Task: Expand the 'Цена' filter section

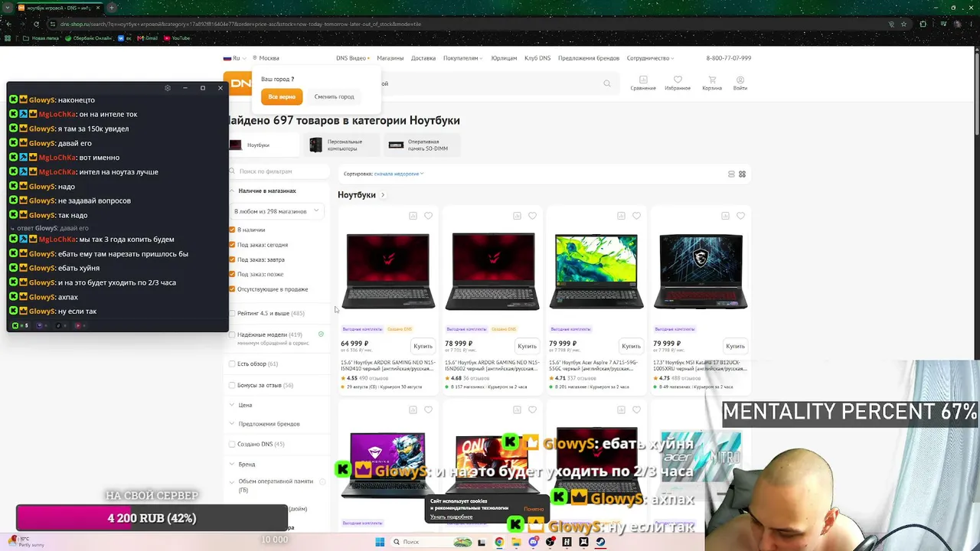Action: pos(241,405)
